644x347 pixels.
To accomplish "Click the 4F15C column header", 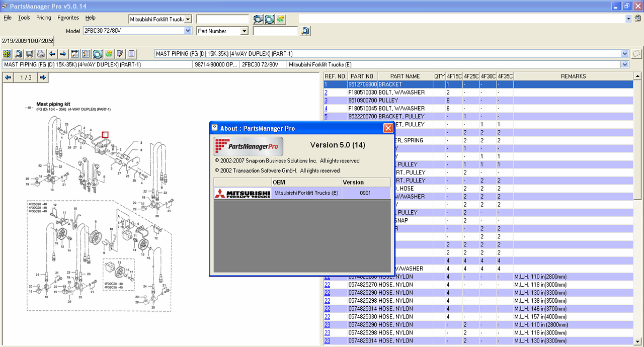I will [454, 76].
